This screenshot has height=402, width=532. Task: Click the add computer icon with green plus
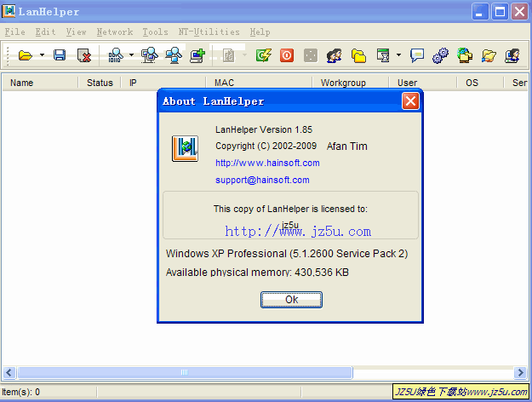197,55
